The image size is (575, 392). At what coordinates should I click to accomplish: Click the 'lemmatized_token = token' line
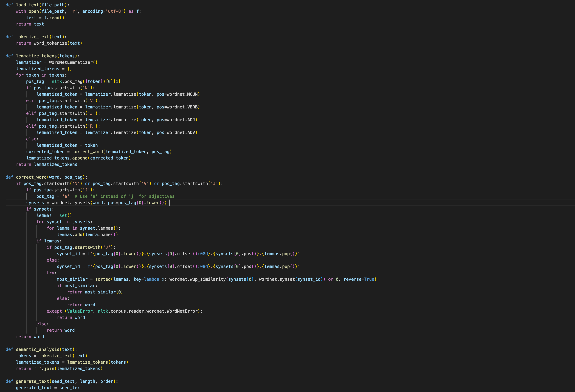[67, 145]
